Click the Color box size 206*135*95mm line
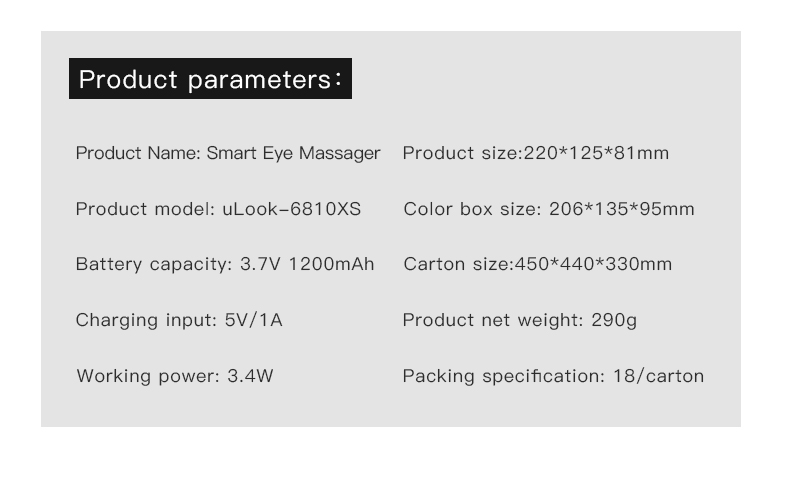Screen dimensions: 790x482 coord(549,209)
